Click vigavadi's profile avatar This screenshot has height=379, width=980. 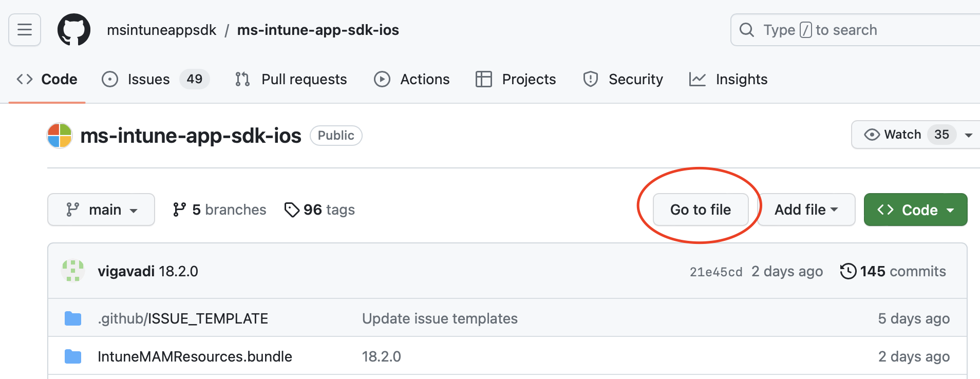tap(72, 271)
